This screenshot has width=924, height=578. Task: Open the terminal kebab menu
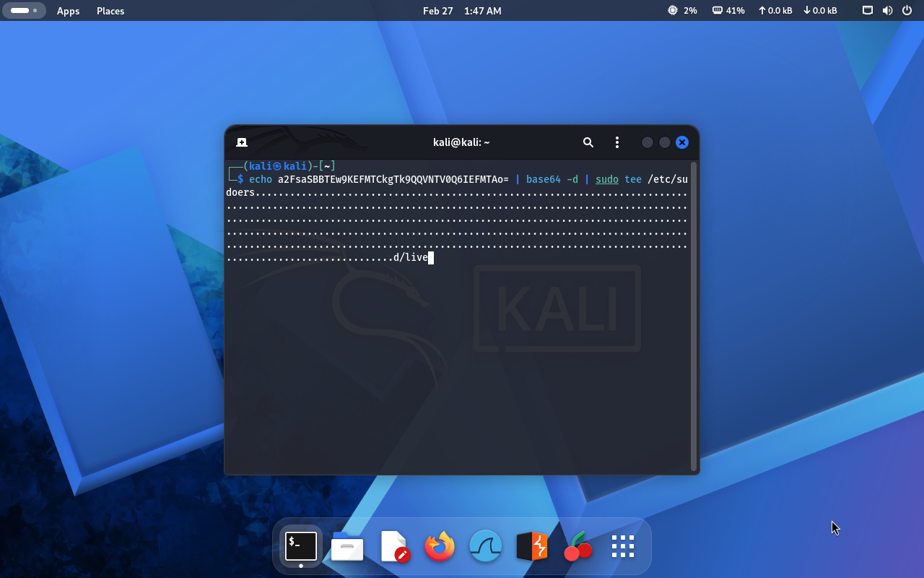click(616, 142)
